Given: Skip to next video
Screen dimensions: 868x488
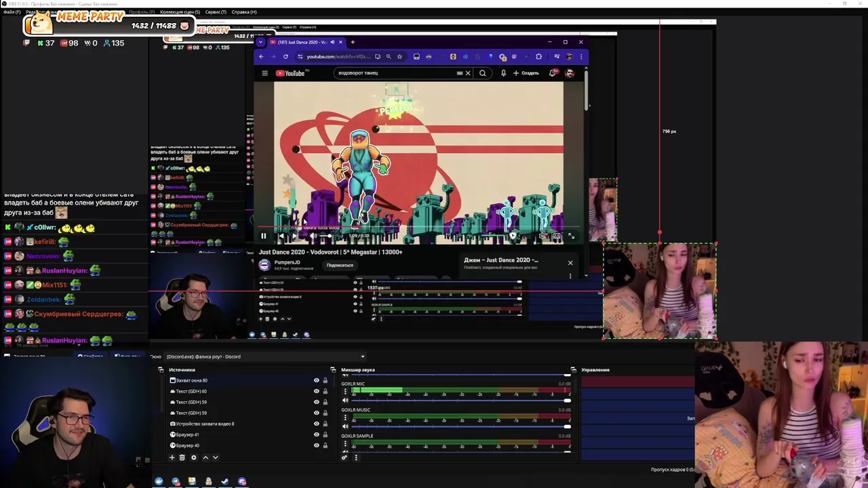Looking at the screenshot, I should (294, 236).
